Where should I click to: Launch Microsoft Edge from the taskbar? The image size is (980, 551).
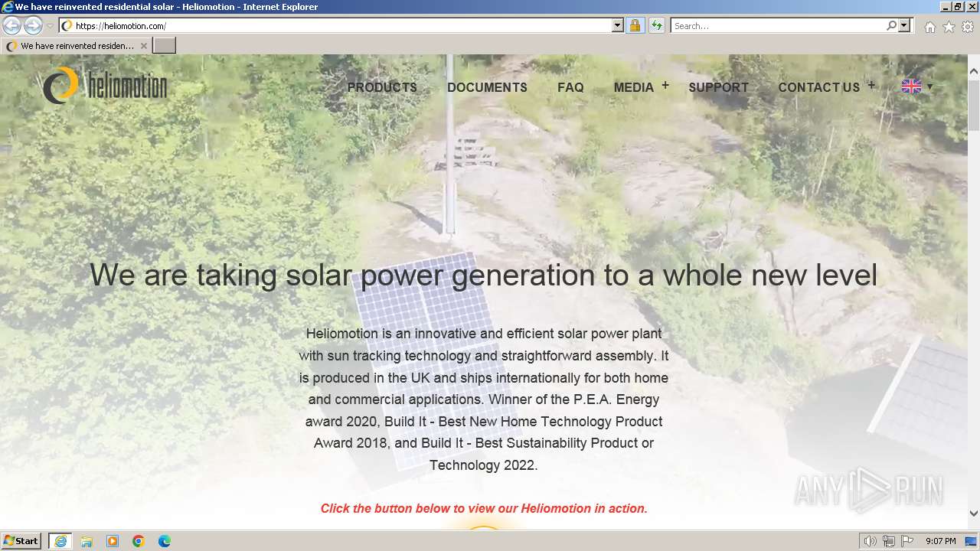click(x=165, y=541)
